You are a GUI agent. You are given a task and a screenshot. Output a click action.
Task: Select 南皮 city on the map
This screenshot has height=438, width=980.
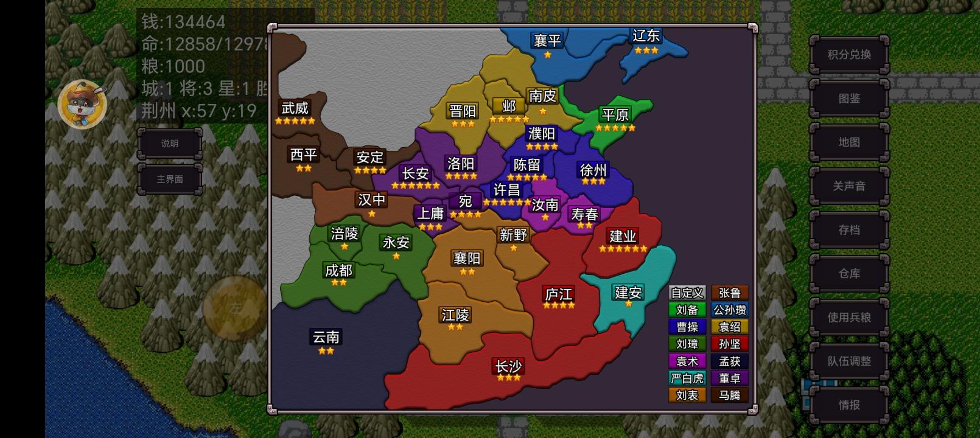point(542,96)
